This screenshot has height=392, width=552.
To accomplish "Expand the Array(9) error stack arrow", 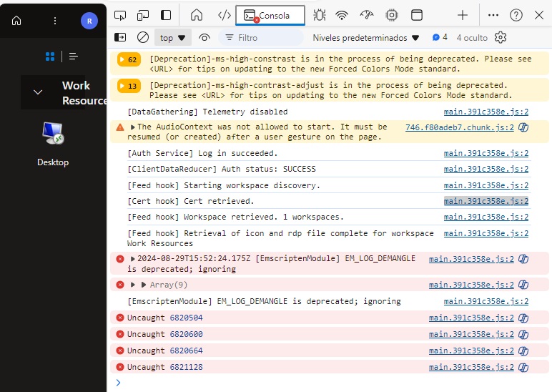I will click(x=133, y=285).
